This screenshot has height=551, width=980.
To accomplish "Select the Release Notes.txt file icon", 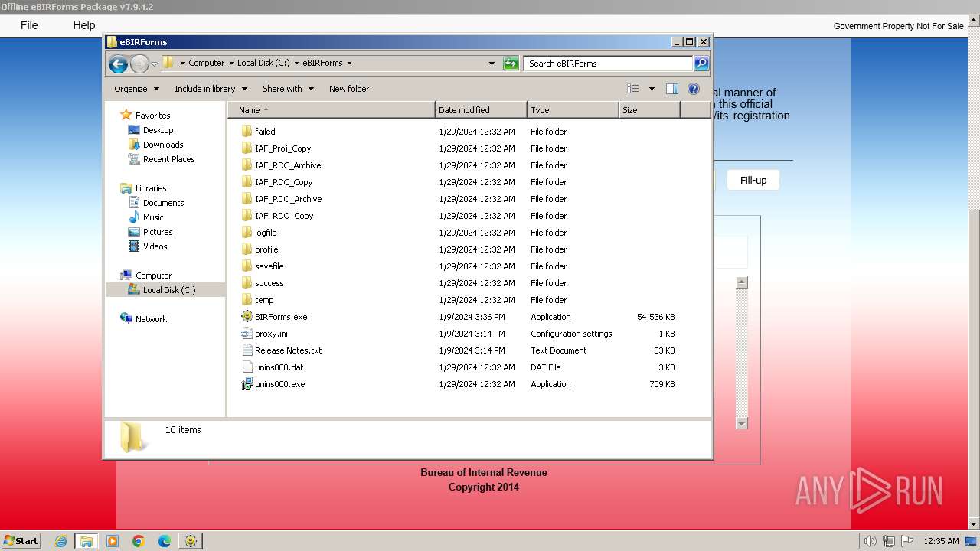I will [x=247, y=350].
